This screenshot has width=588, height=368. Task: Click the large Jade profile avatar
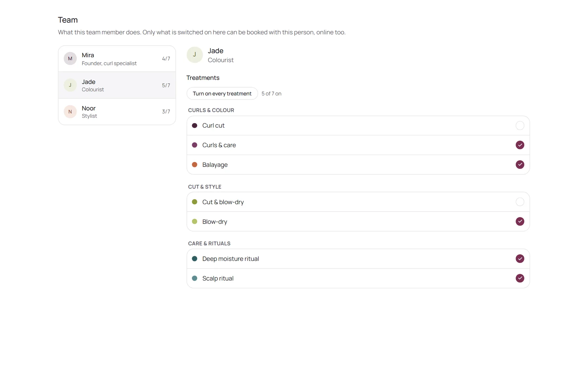[x=195, y=55]
